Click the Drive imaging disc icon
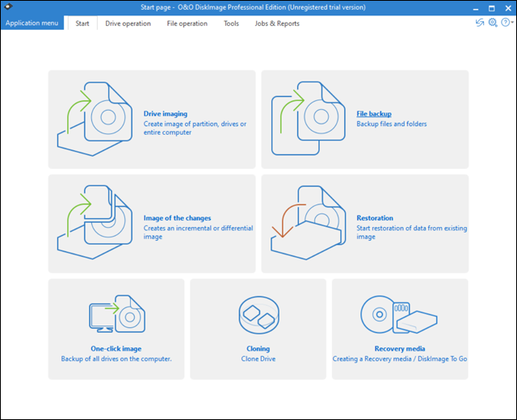Image resolution: width=517 pixels, height=420 pixels. (95, 119)
